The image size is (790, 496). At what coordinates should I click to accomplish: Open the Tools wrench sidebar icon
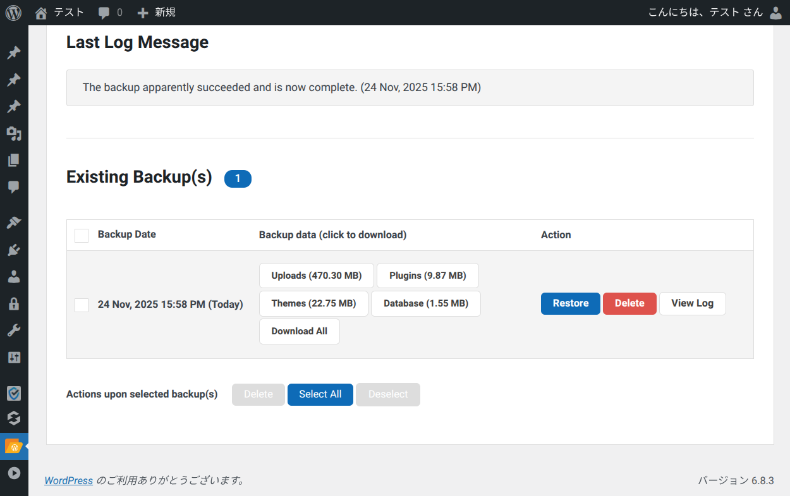(x=14, y=331)
